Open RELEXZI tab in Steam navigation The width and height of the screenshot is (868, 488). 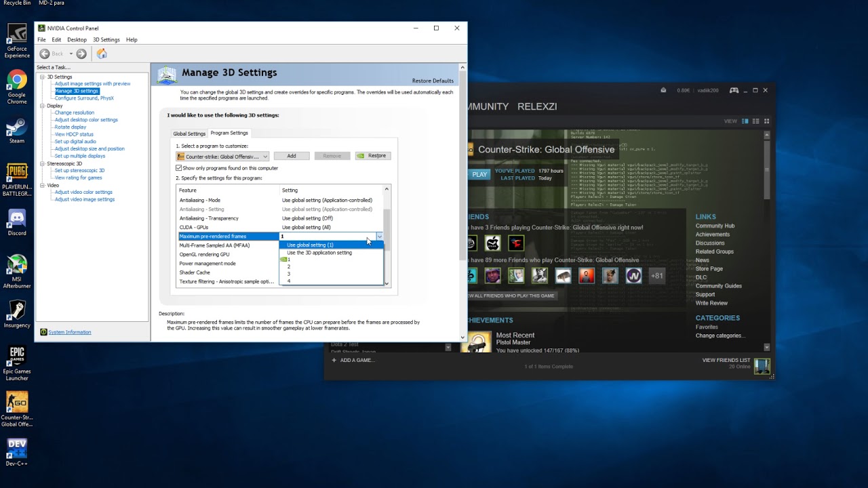click(537, 106)
